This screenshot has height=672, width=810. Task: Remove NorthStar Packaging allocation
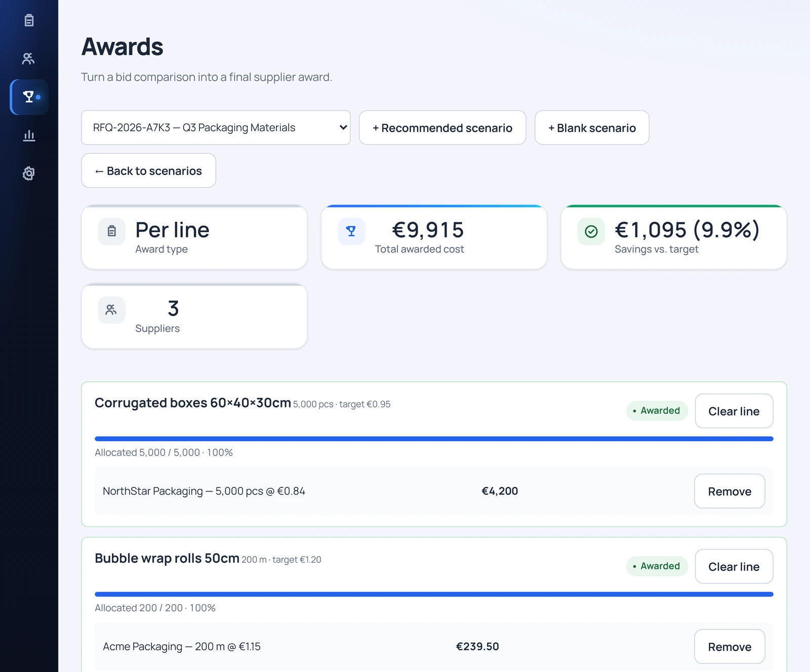(730, 491)
